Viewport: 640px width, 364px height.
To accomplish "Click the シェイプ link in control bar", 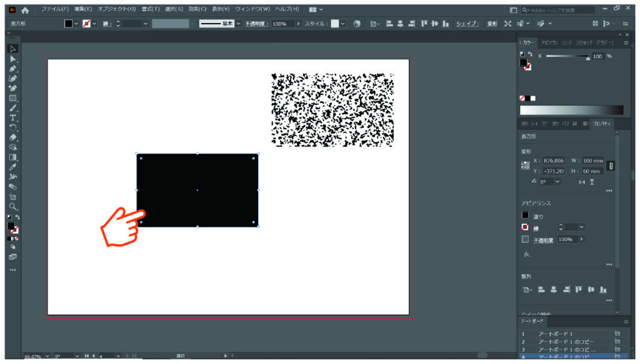I will point(467,24).
